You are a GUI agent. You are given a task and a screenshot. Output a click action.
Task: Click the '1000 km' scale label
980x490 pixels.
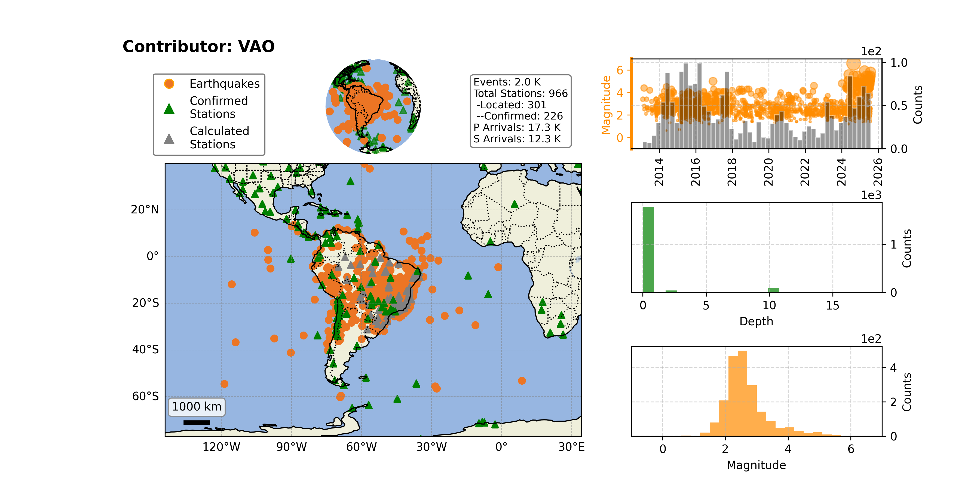point(197,407)
